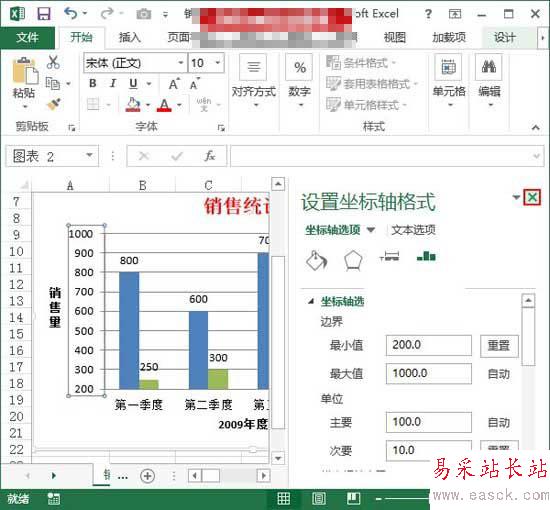This screenshot has height=510, width=550.
Task: Collapse the 坐标轴选项 section
Action: coord(310,301)
